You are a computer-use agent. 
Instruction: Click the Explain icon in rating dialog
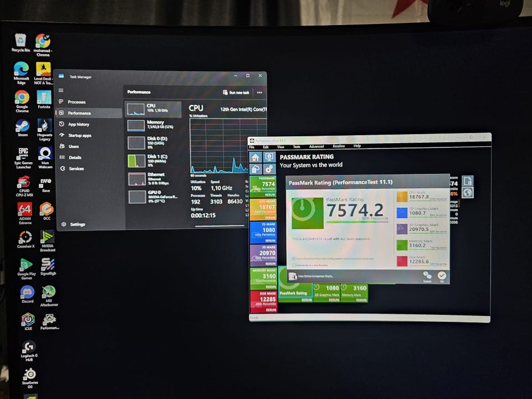(427, 277)
